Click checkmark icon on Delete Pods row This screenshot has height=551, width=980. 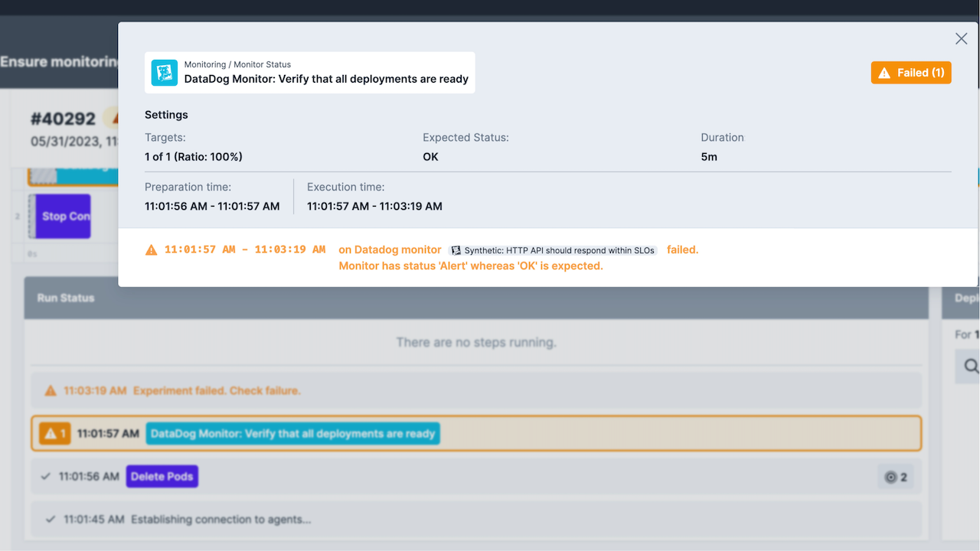click(46, 476)
